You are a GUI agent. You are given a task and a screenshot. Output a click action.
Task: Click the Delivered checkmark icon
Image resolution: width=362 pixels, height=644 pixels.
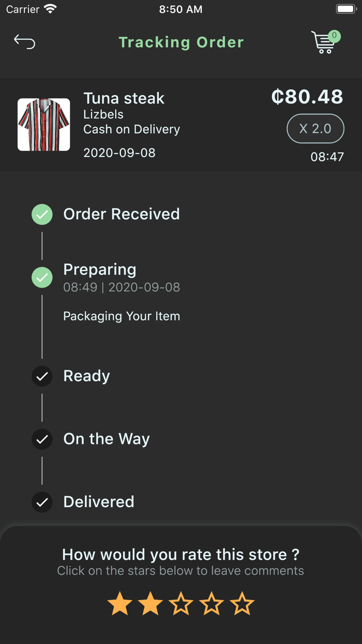click(42, 502)
